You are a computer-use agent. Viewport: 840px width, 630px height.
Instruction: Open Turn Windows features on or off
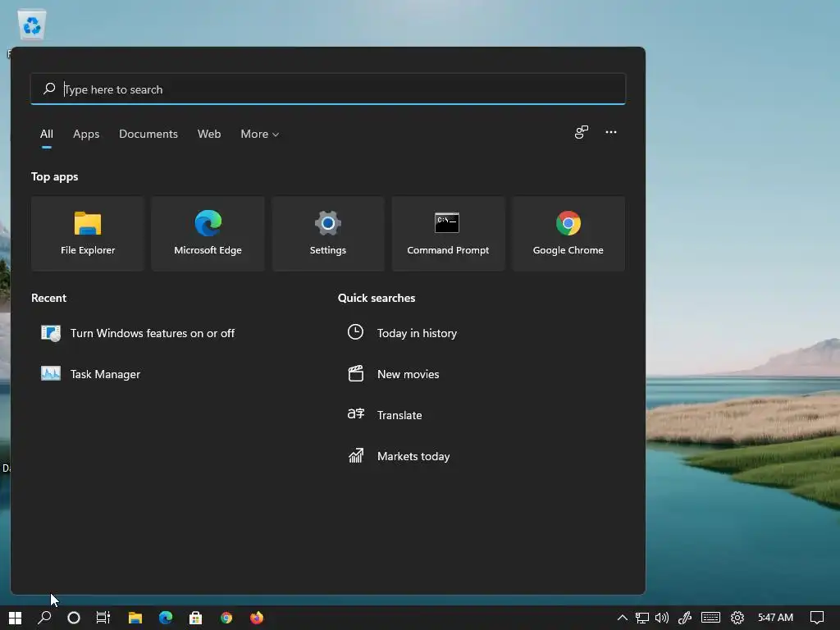(x=138, y=333)
